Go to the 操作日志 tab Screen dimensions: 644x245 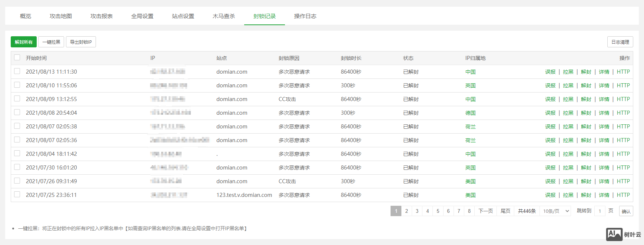click(x=305, y=16)
